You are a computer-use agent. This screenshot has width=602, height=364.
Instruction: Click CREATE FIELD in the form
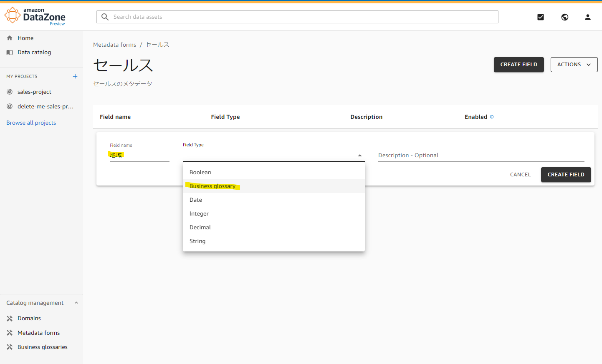click(x=566, y=175)
